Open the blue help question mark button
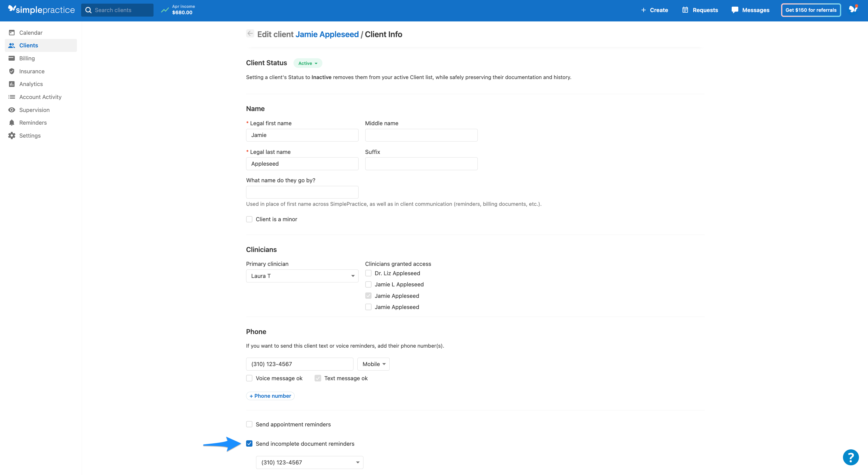 [851, 457]
